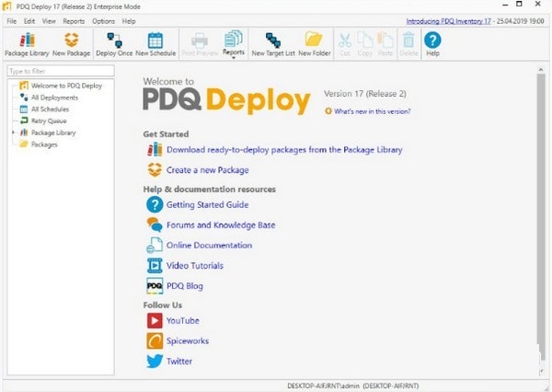Select Package Library in the tree

53,133
